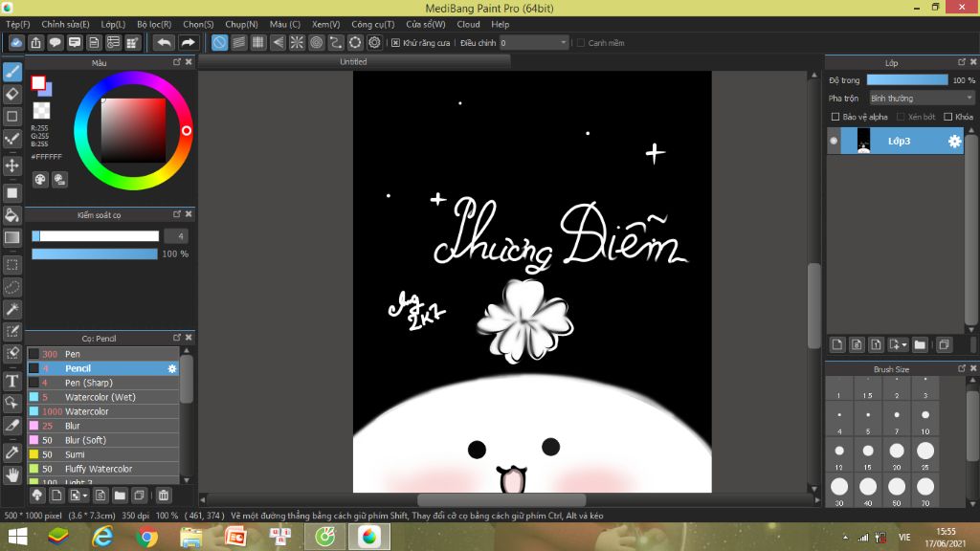
Task: Open Điều chỉnh correction dropdown
Action: coord(534,42)
